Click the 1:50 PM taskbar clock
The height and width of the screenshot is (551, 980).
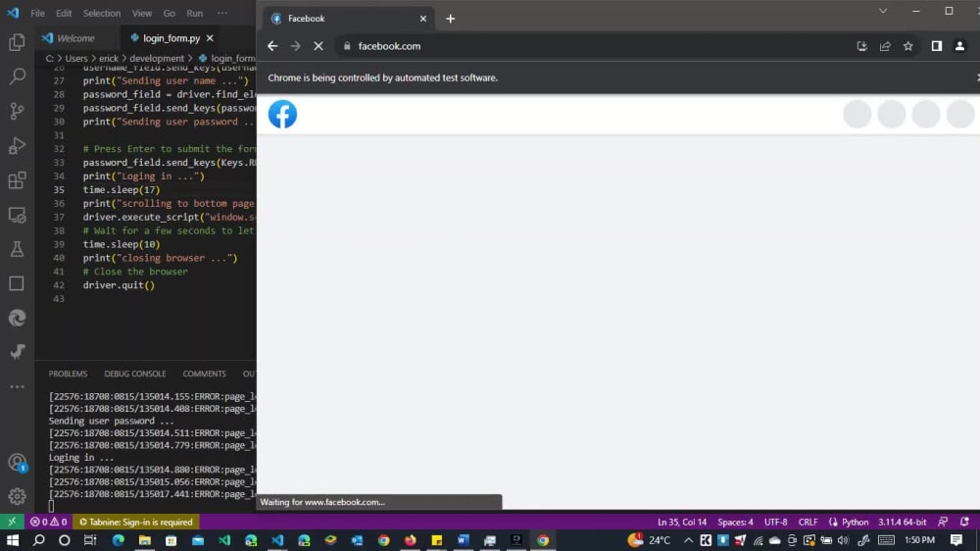[x=920, y=540]
